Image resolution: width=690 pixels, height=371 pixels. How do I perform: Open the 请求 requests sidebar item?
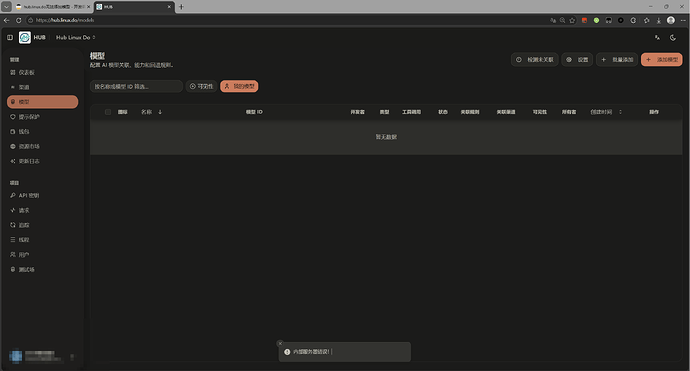[42, 210]
